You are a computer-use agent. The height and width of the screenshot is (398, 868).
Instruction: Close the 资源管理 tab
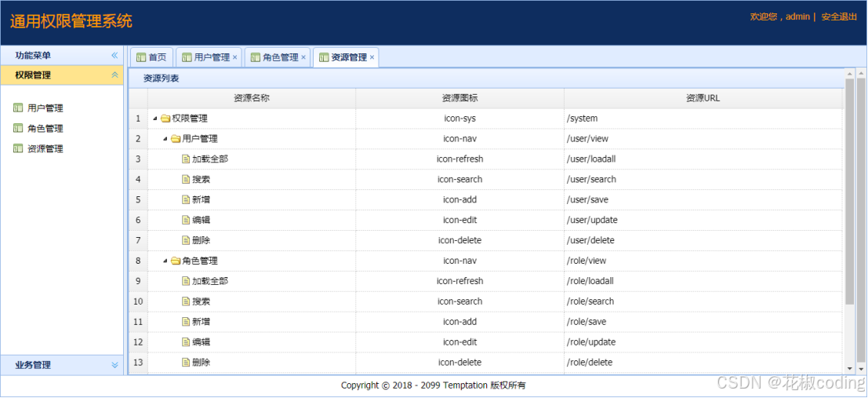coord(372,57)
